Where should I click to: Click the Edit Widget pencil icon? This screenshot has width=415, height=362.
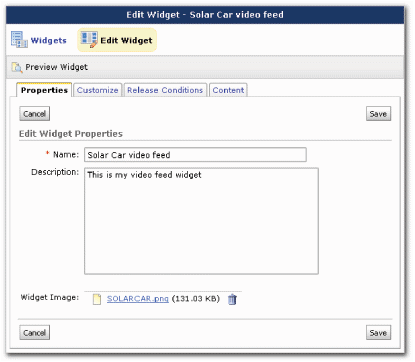(89, 40)
